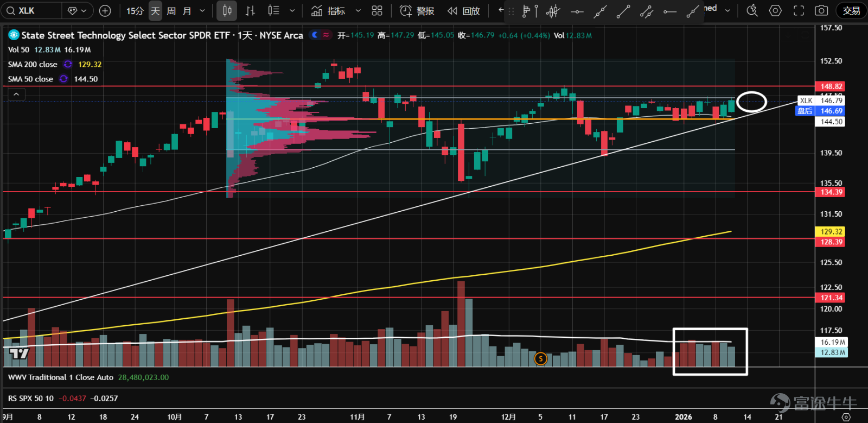
Task: Open chart settings hexagon icon
Action: click(775, 11)
